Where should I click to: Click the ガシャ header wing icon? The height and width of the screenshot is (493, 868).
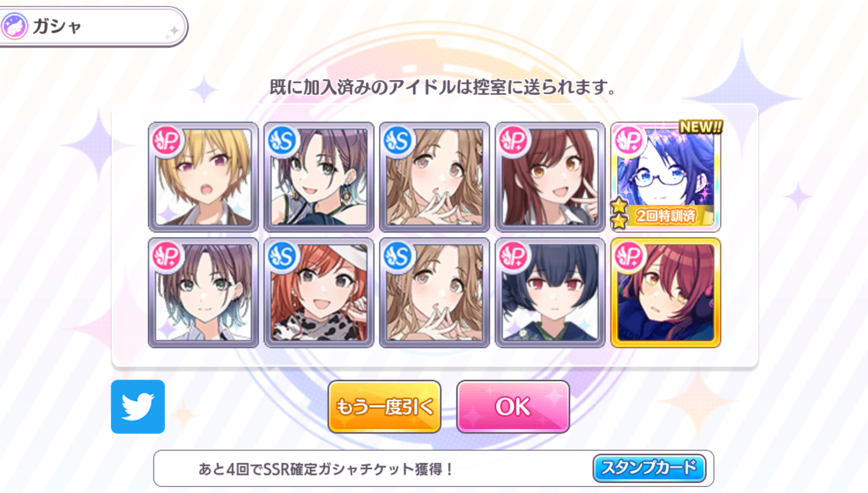[x=14, y=26]
